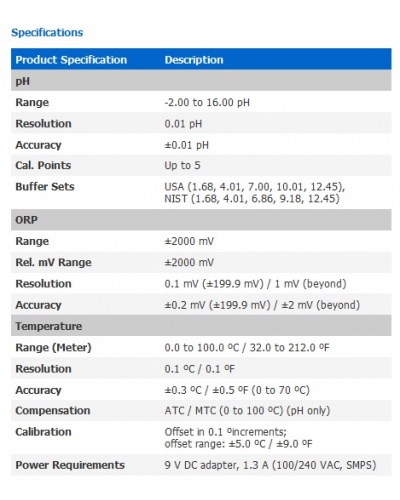
Task: Click the pH section header row
Action: click(x=201, y=81)
